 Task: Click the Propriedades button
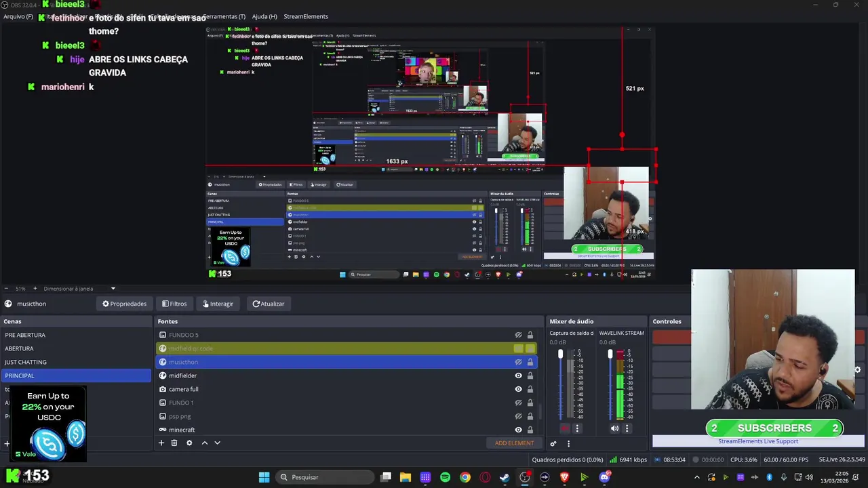point(124,304)
